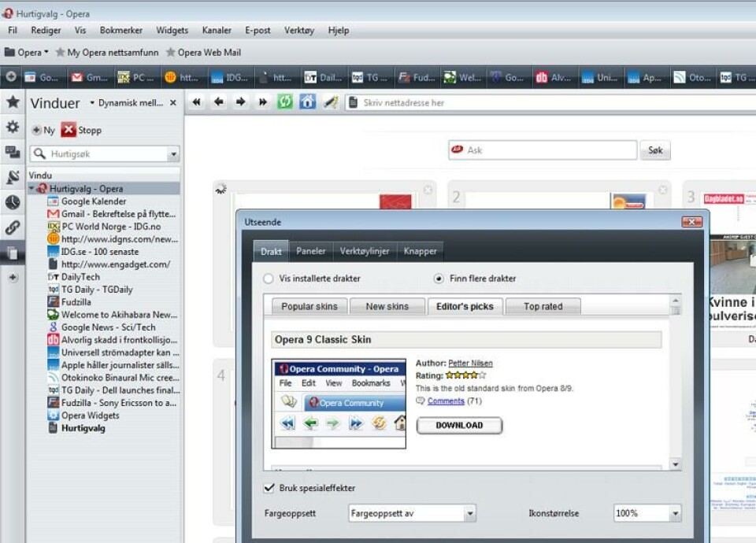Open the Hurtigsøk dropdown arrow

tap(173, 154)
